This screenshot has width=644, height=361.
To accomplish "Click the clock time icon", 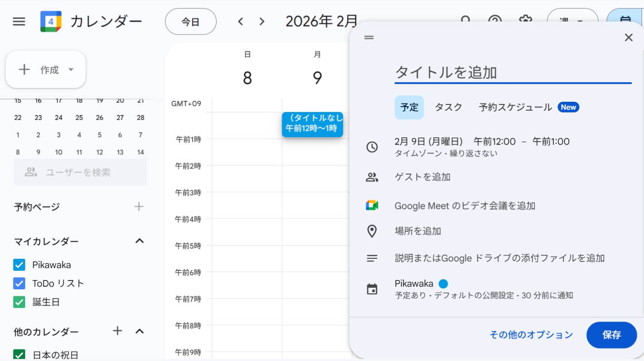I will point(372,147).
